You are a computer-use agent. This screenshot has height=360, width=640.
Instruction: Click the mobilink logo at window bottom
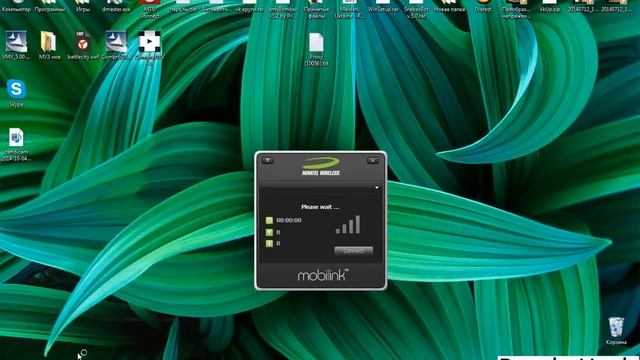click(x=322, y=276)
